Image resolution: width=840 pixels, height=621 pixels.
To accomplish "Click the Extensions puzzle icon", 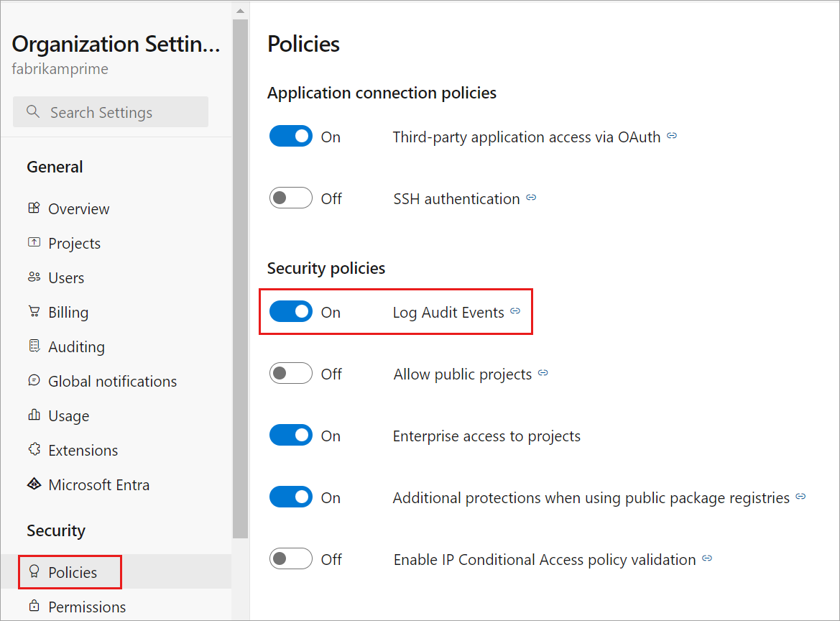I will click(33, 450).
